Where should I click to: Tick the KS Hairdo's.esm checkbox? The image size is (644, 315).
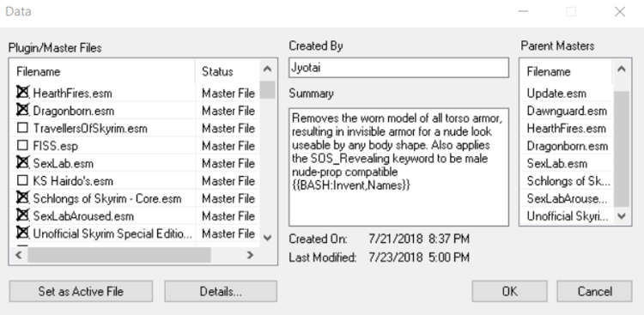(23, 180)
